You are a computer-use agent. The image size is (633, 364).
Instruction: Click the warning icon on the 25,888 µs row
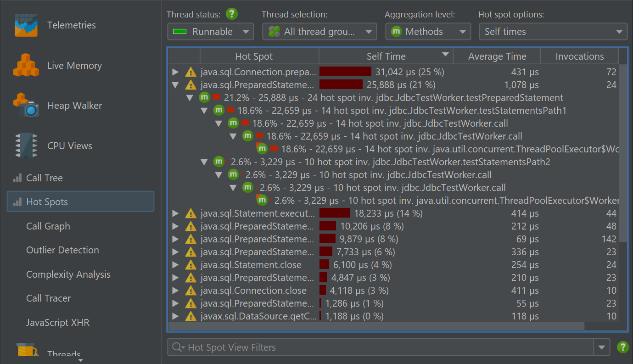coord(190,85)
